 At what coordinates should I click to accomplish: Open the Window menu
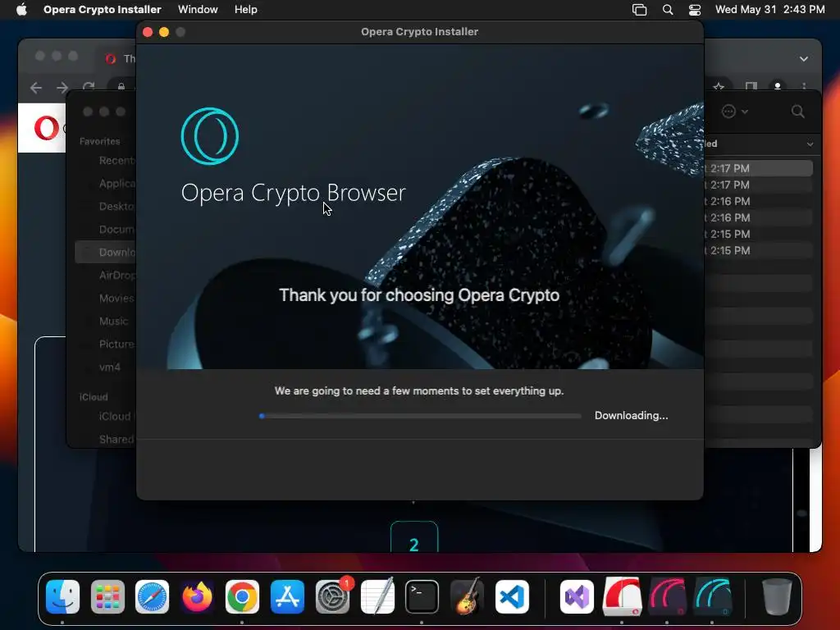pyautogui.click(x=198, y=10)
